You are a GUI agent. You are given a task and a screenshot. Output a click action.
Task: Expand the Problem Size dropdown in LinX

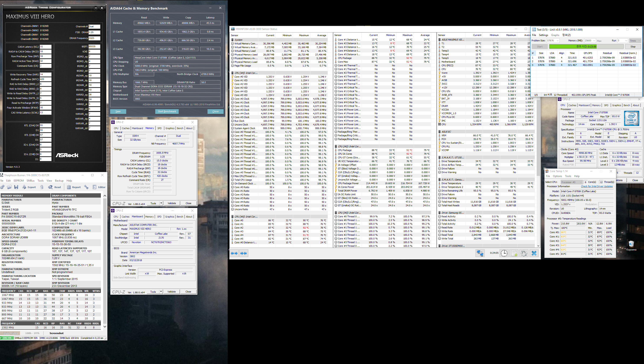(x=558, y=41)
